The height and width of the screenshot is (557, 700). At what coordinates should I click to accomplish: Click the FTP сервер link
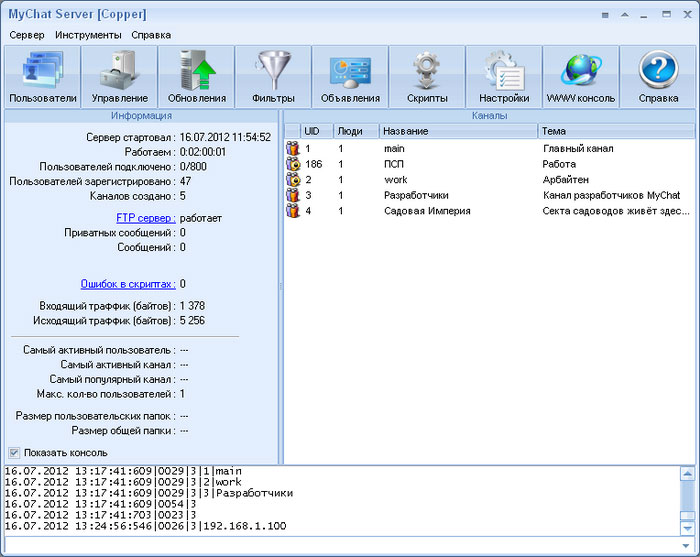[146, 218]
